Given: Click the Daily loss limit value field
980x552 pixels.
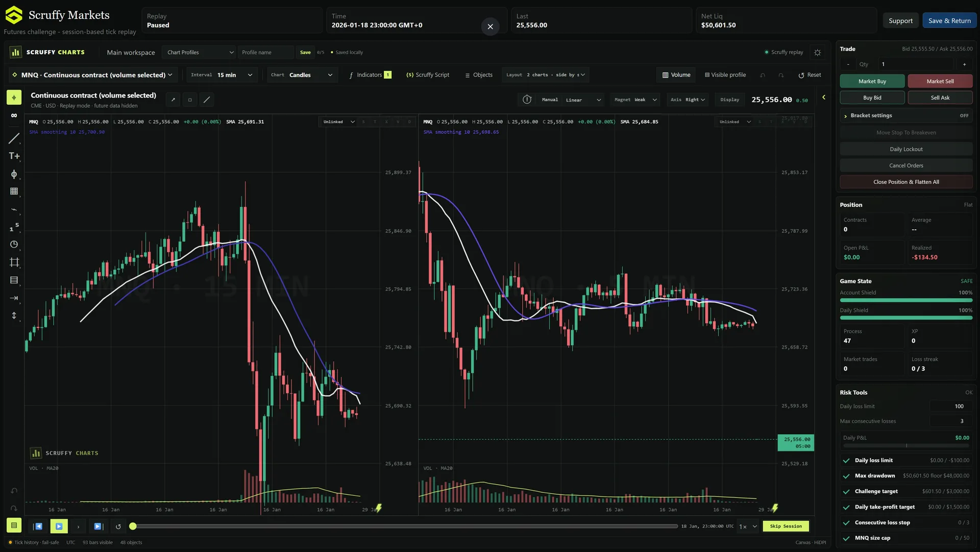Looking at the screenshot, I should tap(951, 406).
